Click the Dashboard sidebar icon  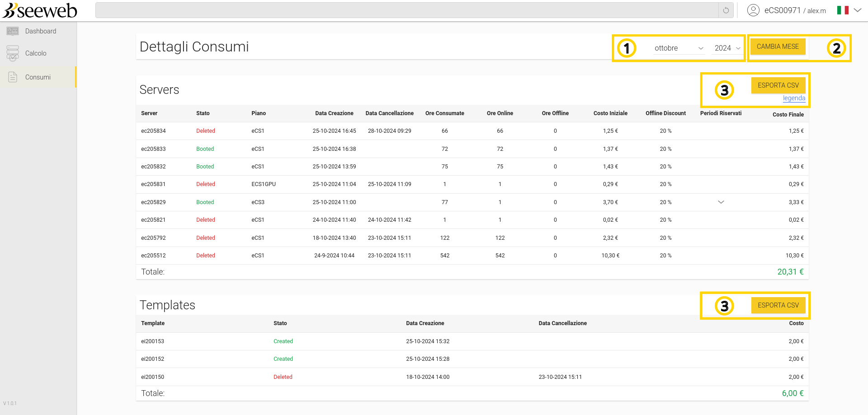click(x=13, y=31)
